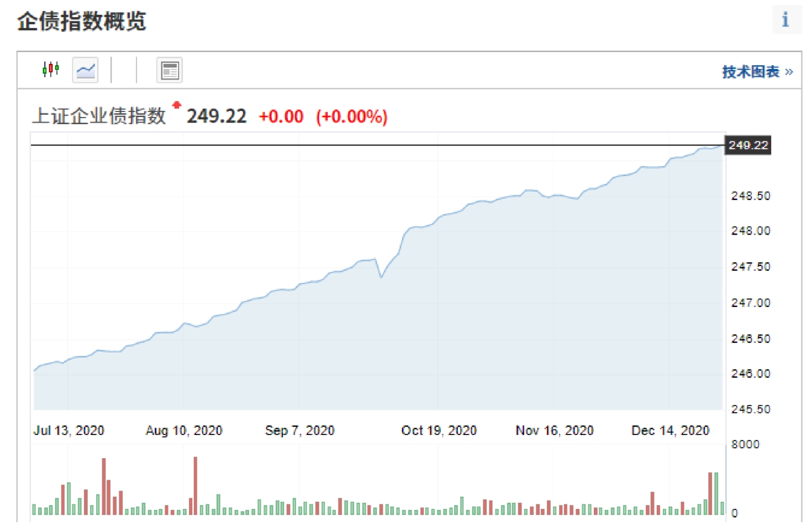Viewport: 812px width, 526px height.
Task: Click the 247.50 price axis label
Action: click(x=751, y=267)
